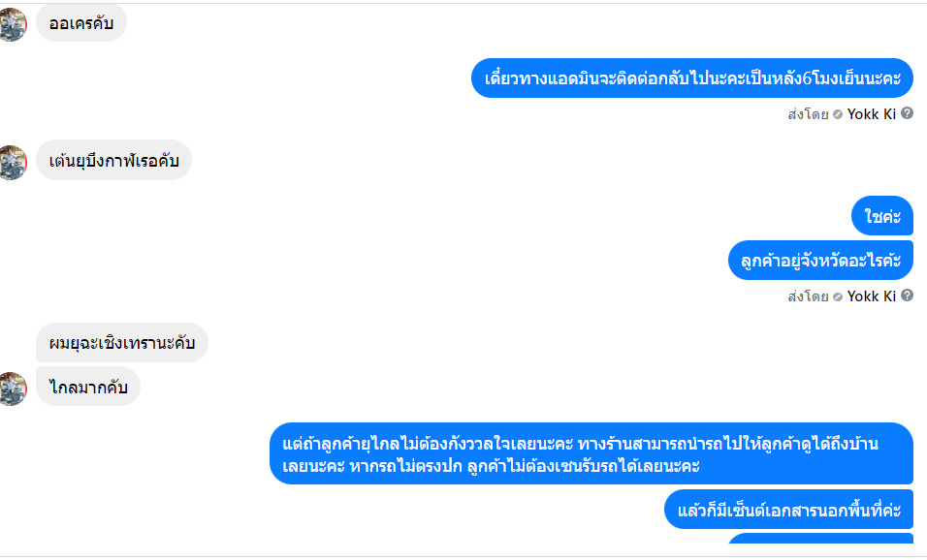Open the Yokk Ki link under "ลูกค้าอยู่จังหวัดอะไรค้ะ"

tap(871, 296)
